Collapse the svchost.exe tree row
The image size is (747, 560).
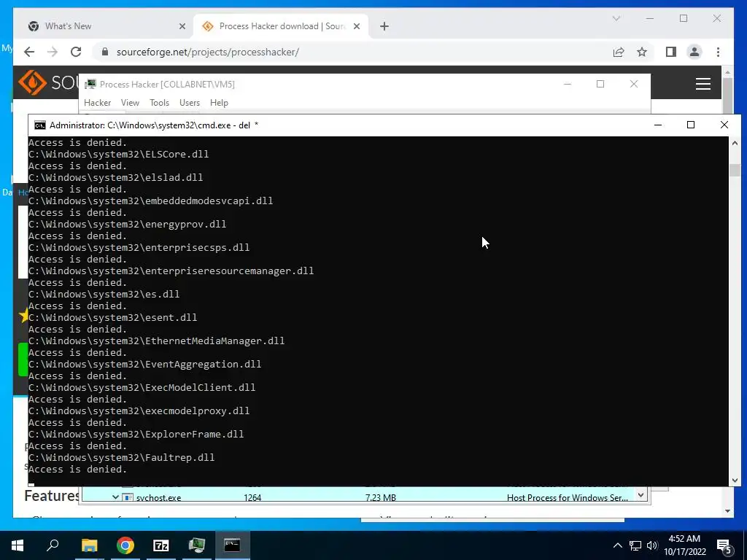(115, 497)
